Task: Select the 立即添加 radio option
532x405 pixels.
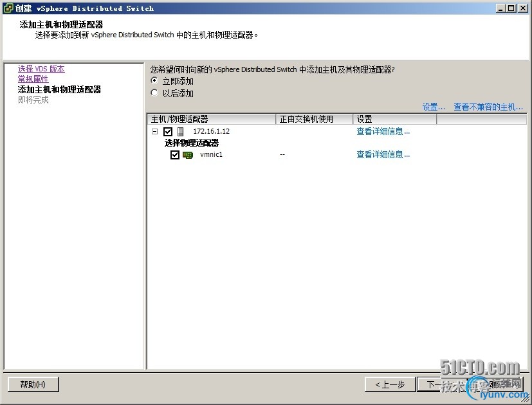Action: [x=154, y=81]
